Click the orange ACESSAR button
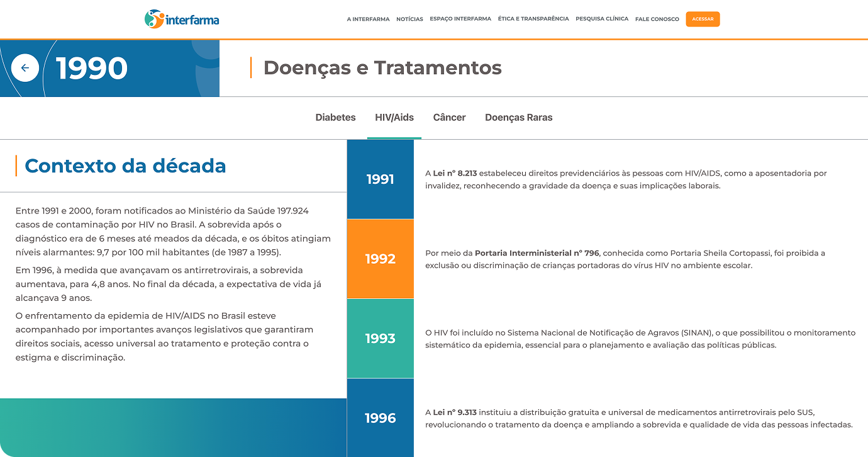 pos(703,19)
